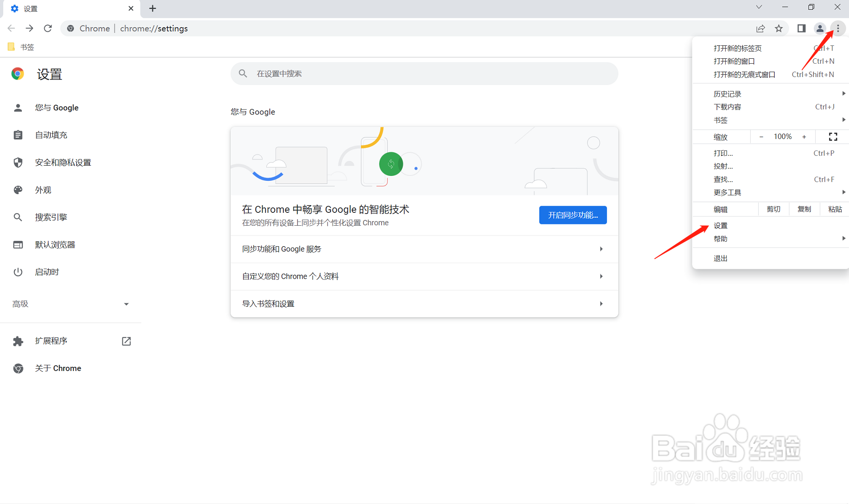The width and height of the screenshot is (849, 504).
Task: Expand 历史记录 submenu
Action: pos(771,94)
